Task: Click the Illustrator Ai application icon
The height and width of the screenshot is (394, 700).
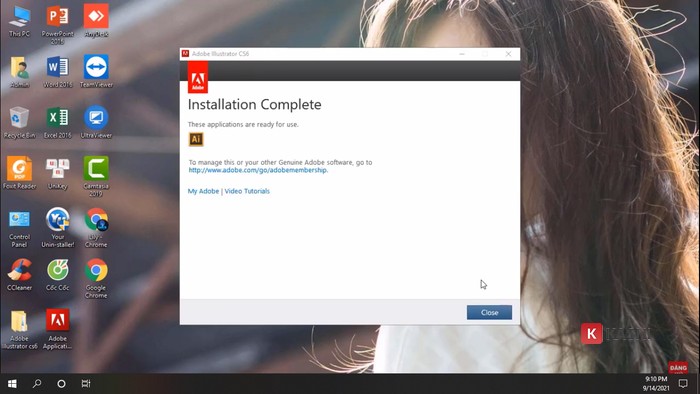Action: [196, 139]
